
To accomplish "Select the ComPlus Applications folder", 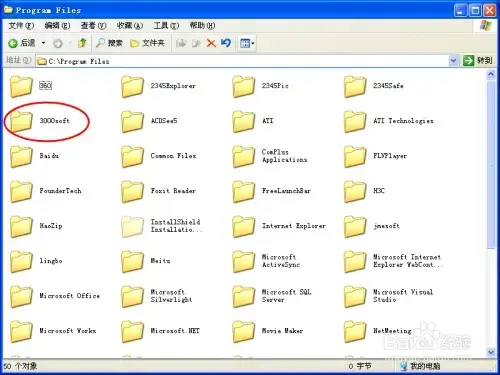I will click(x=270, y=156).
